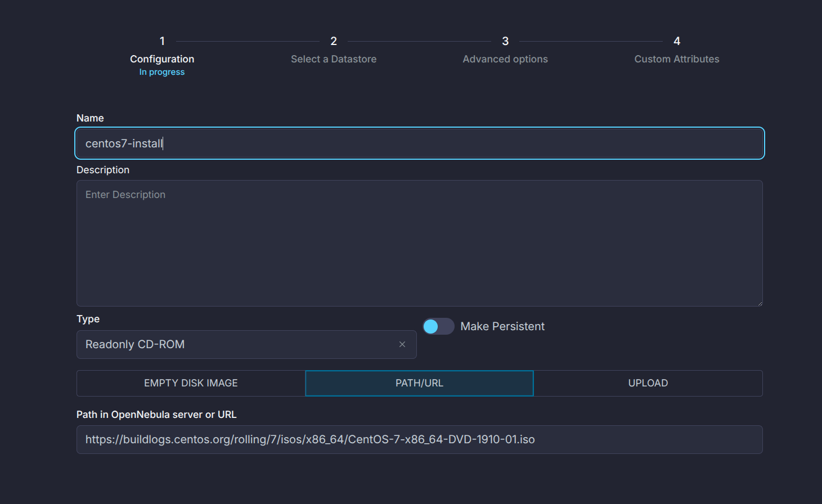
Task: Clear the Readonly CD-ROM type selection
Action: pyautogui.click(x=402, y=344)
